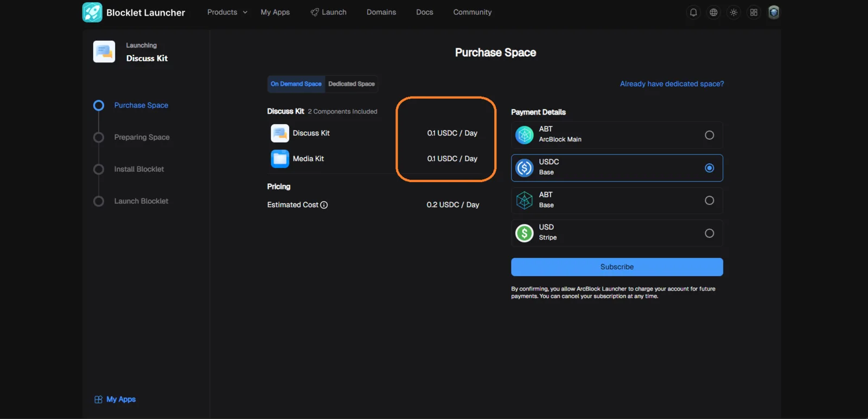Click the Discuss Kit component icon
Viewport: 868px width, 419px height.
(280, 133)
